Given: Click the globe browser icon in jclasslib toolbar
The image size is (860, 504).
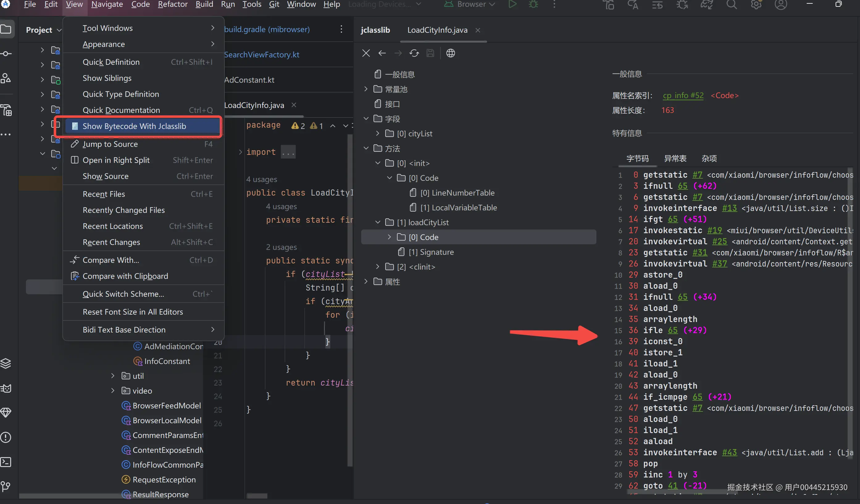Looking at the screenshot, I should click(x=450, y=53).
